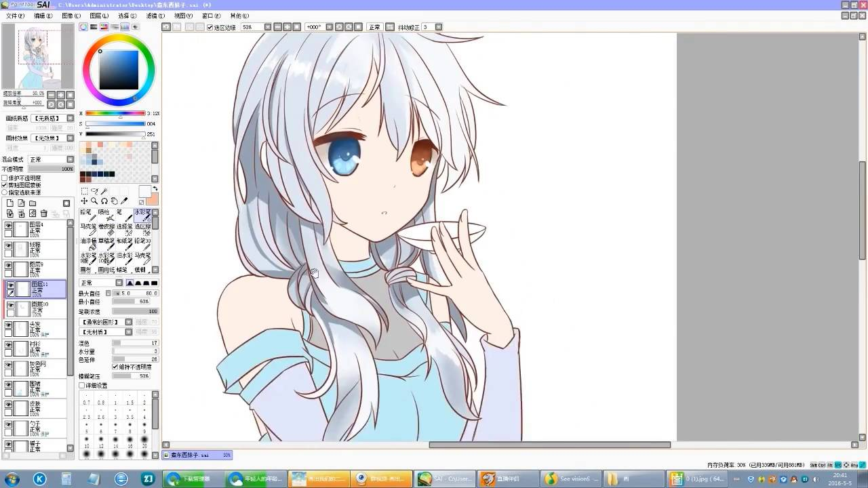Viewport: 868px width, 488px height.
Task: Switch to the document tab at the bottom
Action: tap(197, 455)
